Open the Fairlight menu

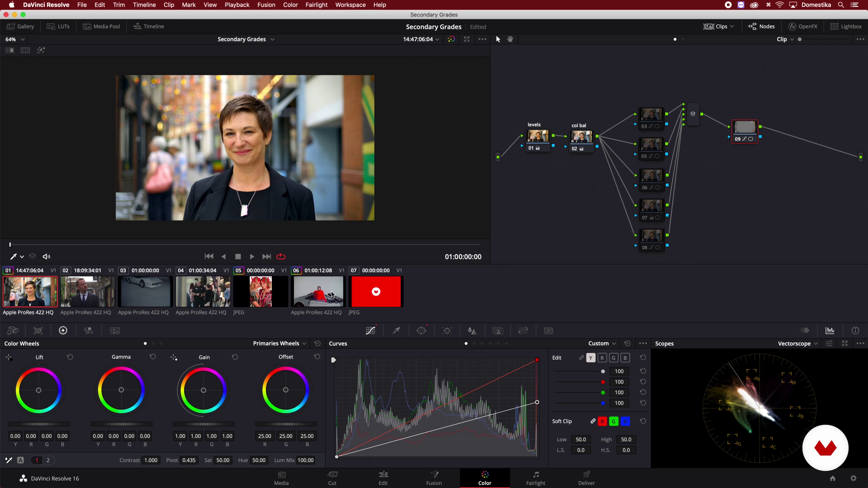(x=316, y=5)
